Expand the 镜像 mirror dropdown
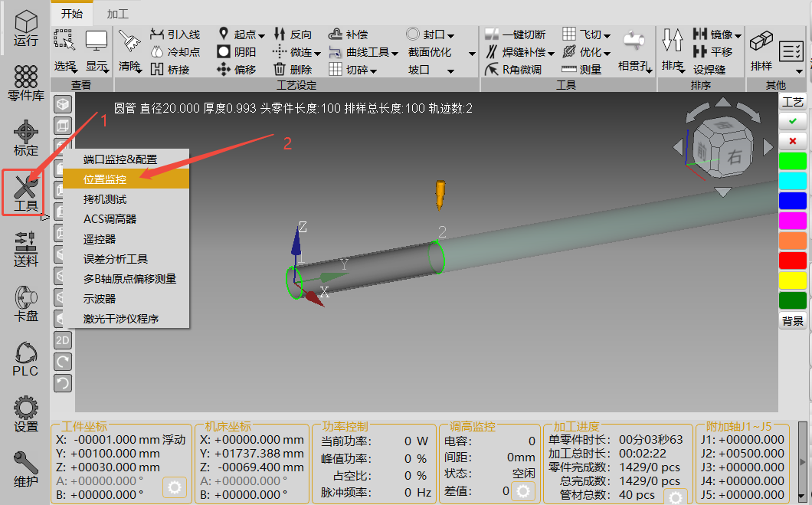Viewport: 812px width, 505px height. point(718,34)
